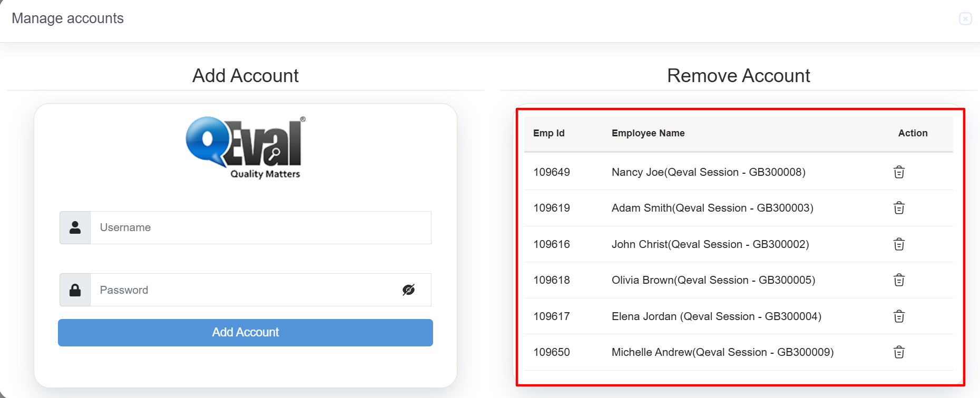Remove John Christ using trash icon

coord(899,244)
